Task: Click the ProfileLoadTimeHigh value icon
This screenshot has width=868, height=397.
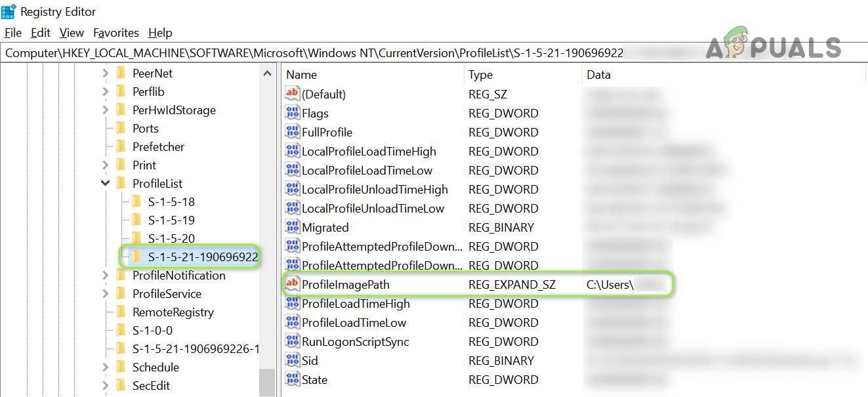Action: (x=292, y=303)
